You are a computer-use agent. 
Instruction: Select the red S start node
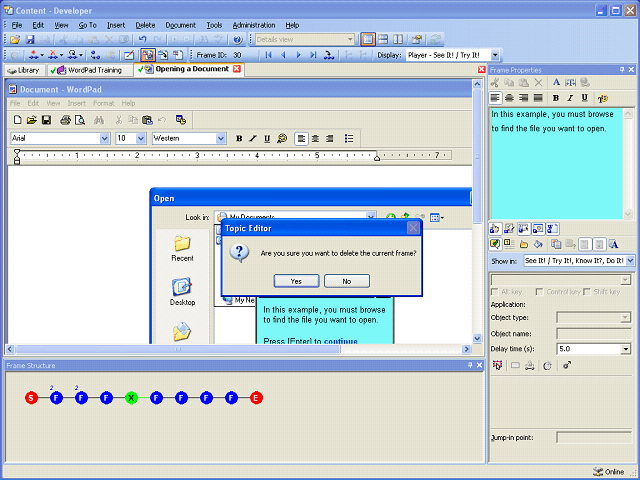tap(31, 398)
